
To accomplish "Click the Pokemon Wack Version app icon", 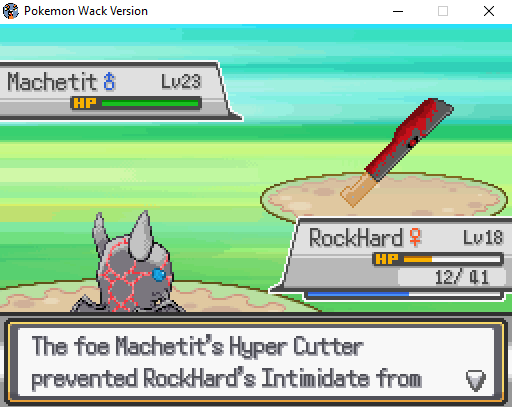I will (x=11, y=11).
